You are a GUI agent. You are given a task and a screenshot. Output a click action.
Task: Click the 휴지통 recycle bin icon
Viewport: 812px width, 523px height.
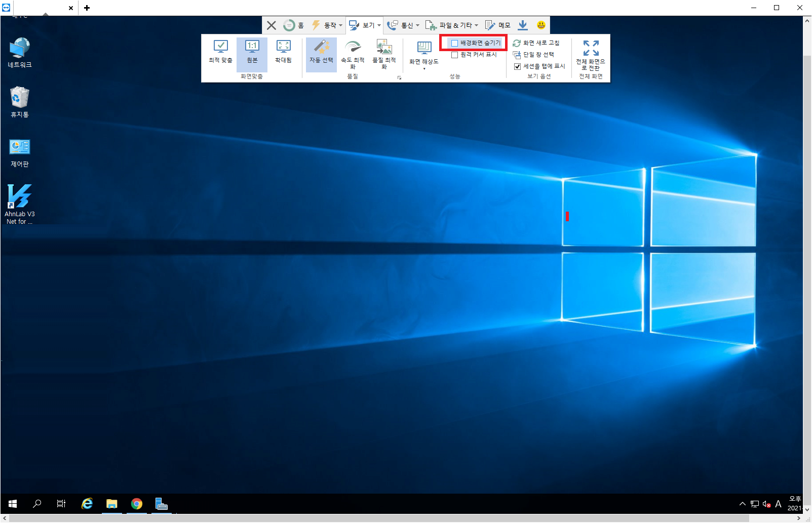[20, 102]
